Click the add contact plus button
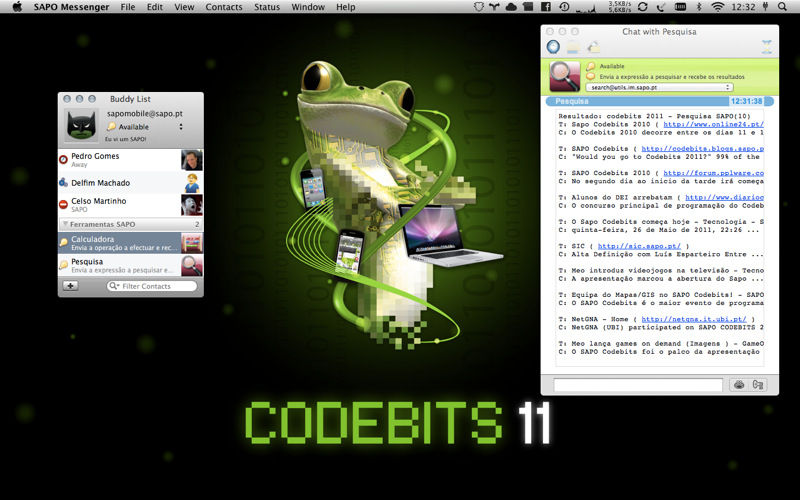 click(70, 286)
